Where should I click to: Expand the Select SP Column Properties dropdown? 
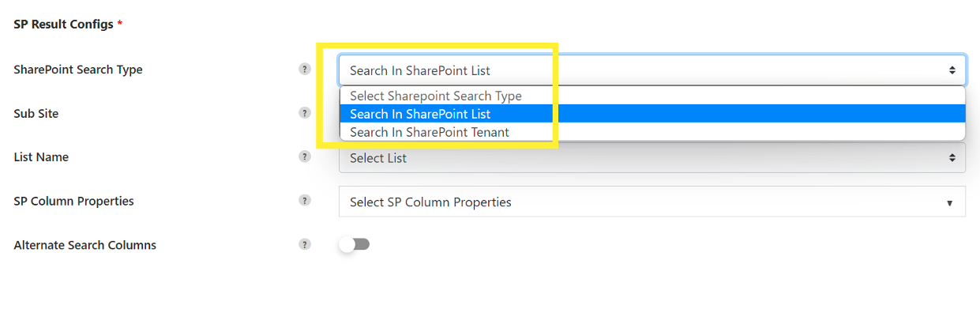click(x=652, y=202)
